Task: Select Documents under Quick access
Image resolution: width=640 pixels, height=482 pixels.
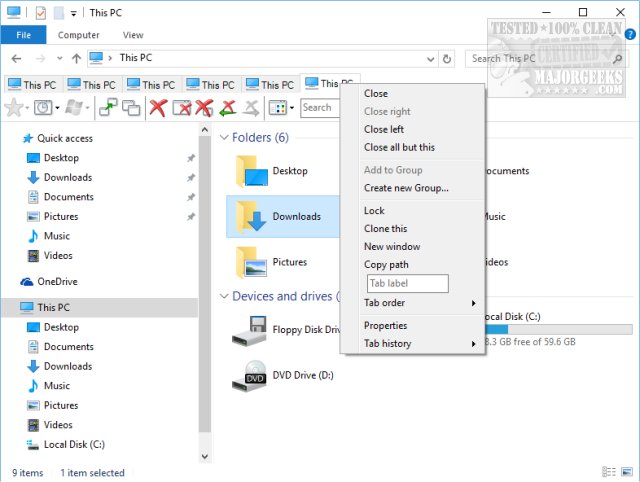Action: click(x=69, y=197)
